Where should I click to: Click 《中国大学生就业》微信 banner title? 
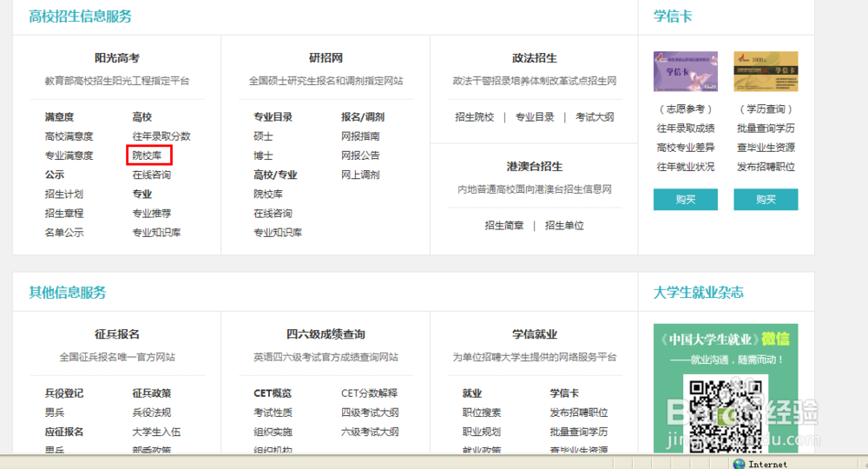(x=725, y=339)
